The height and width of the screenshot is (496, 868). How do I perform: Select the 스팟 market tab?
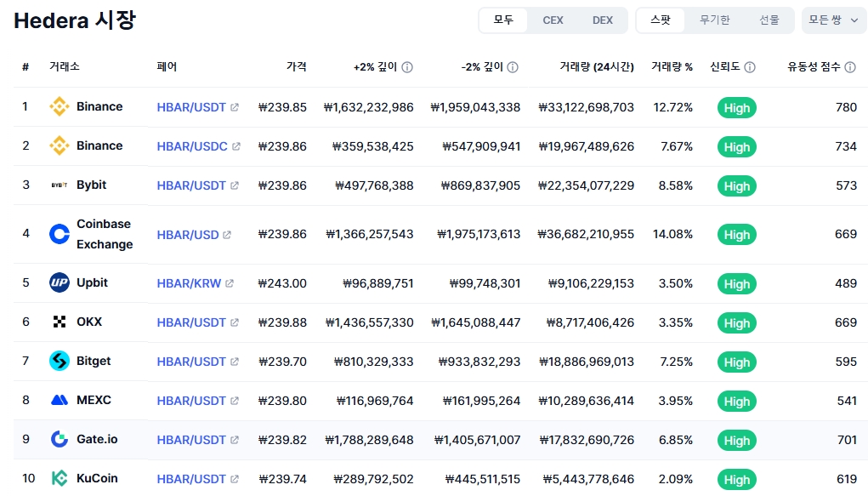[x=661, y=20]
